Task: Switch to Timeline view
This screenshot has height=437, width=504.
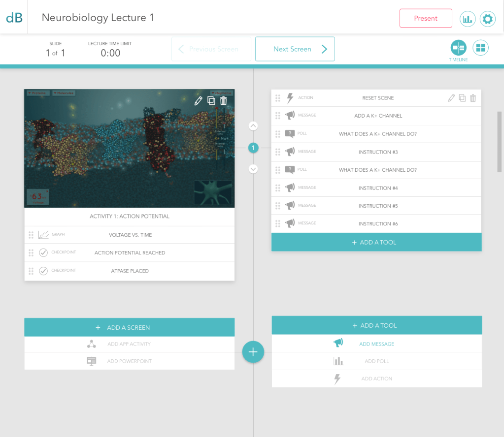Action: click(458, 48)
